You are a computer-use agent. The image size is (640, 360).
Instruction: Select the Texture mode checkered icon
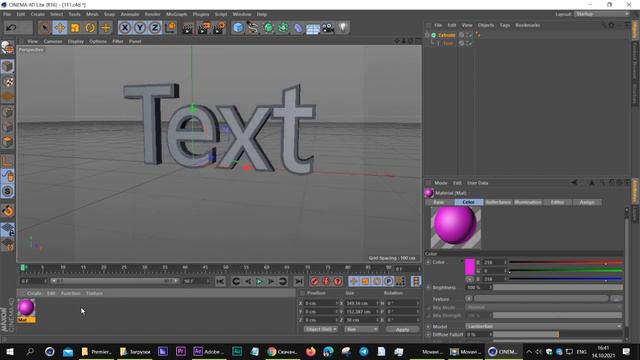(x=8, y=82)
